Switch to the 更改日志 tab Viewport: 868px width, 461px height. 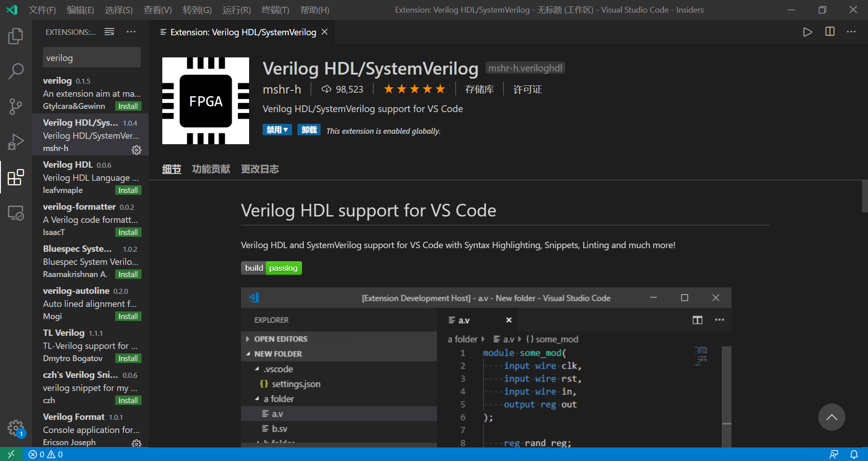tap(259, 169)
